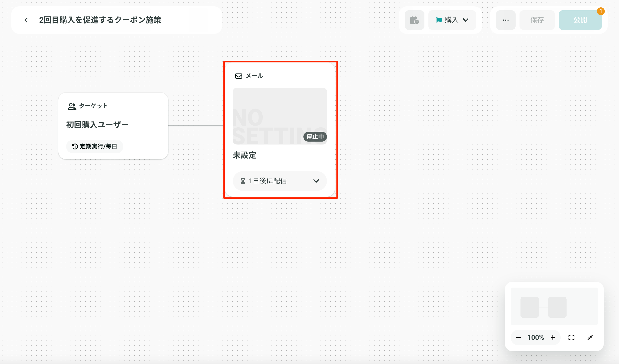Go back using the left chevron arrow
The height and width of the screenshot is (364, 619).
coord(26,20)
